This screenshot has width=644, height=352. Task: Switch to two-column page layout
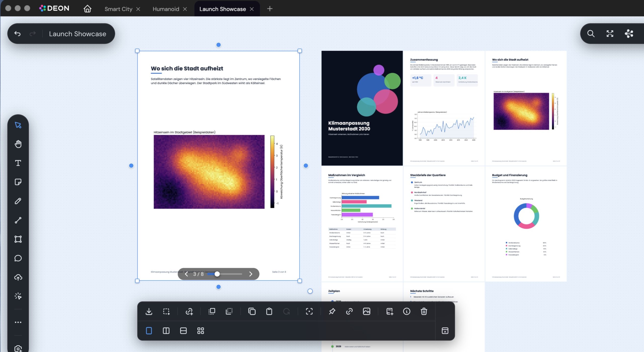[x=166, y=331]
